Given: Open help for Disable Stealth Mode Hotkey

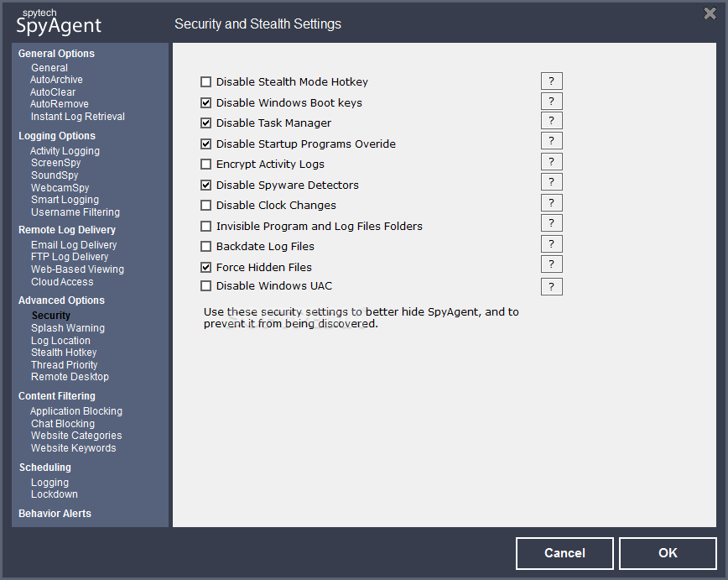Looking at the screenshot, I should click(x=552, y=81).
